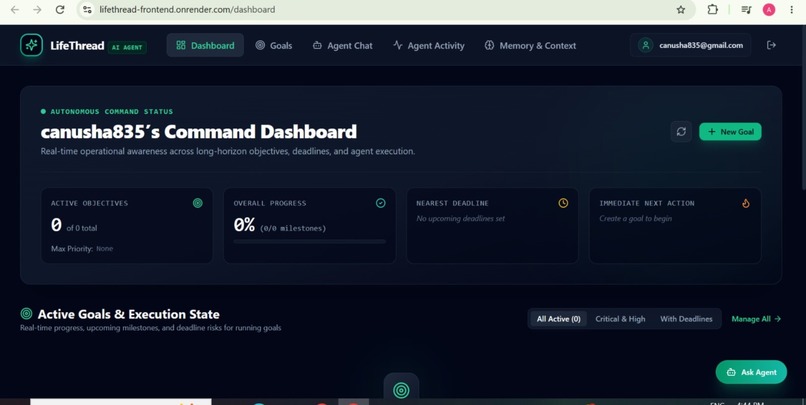Select the With Deadlines filter
Viewport: 806px width, 405px height.
686,319
